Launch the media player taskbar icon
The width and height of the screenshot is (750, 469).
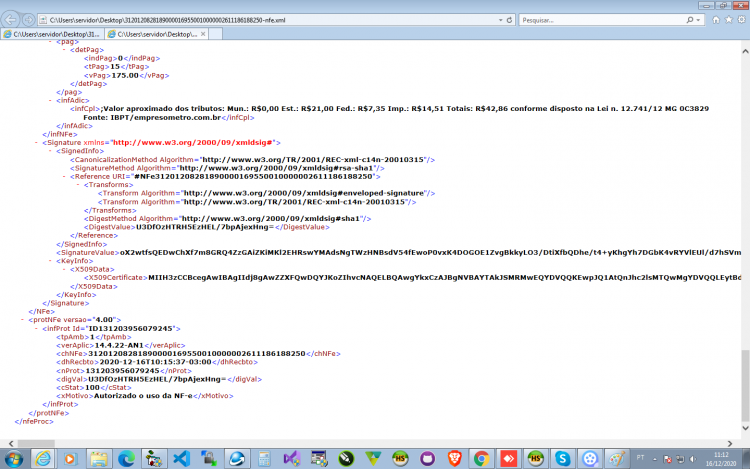(x=70, y=459)
